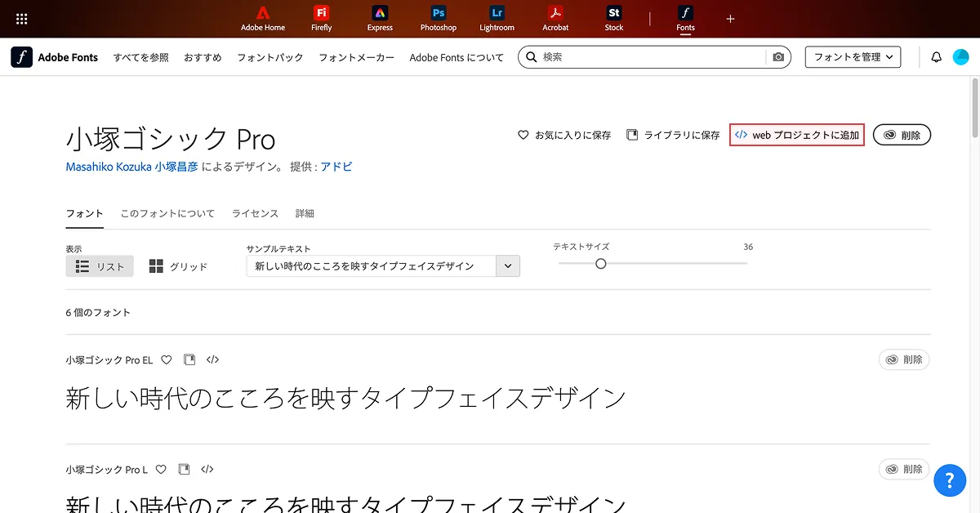Toggle お気に入りに保存 for the font family
This screenshot has width=980, height=513.
(x=564, y=135)
